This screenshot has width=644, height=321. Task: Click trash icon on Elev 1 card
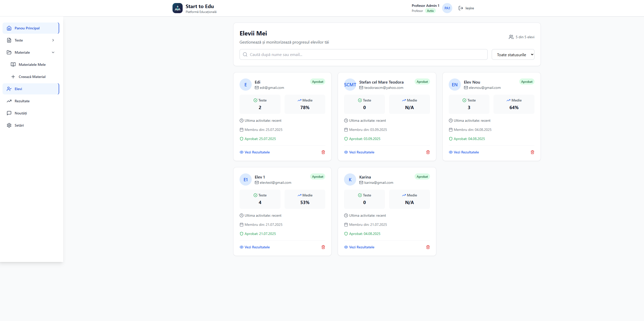[323, 247]
